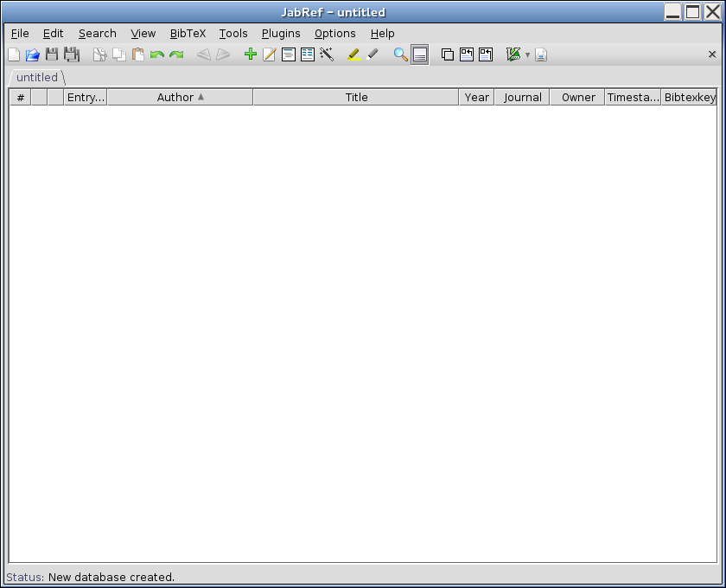Click the New database icon
726x588 pixels.
click(x=14, y=54)
